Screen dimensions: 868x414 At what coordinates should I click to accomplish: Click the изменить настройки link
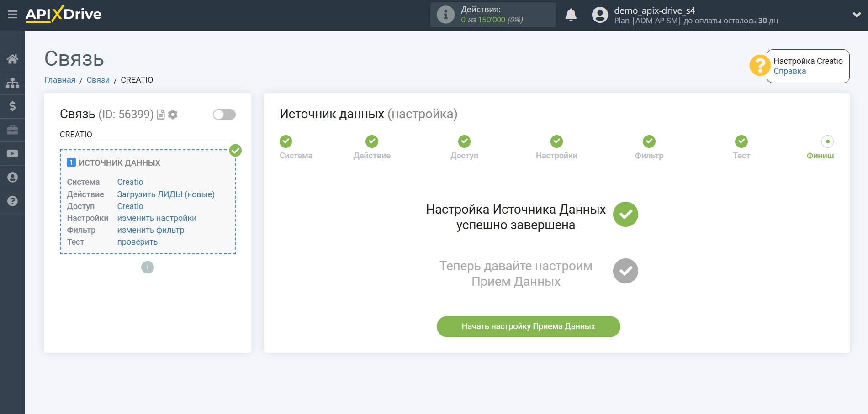[157, 218]
